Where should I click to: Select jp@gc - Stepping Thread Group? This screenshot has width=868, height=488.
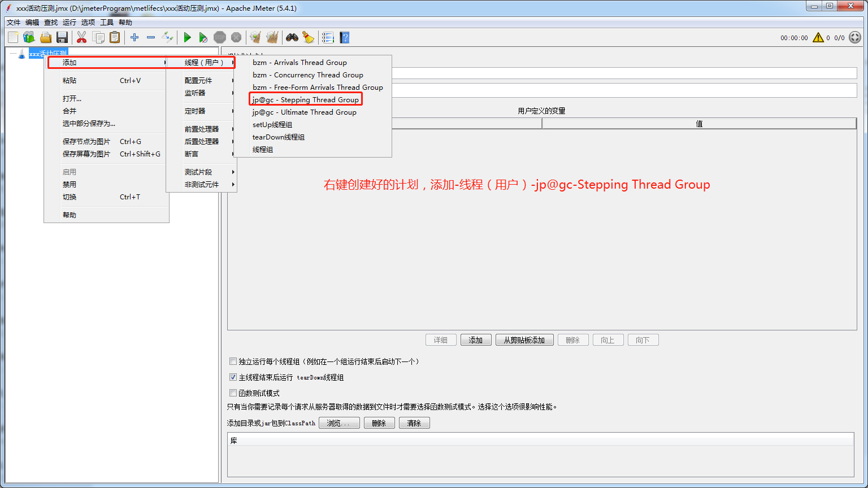pyautogui.click(x=305, y=100)
